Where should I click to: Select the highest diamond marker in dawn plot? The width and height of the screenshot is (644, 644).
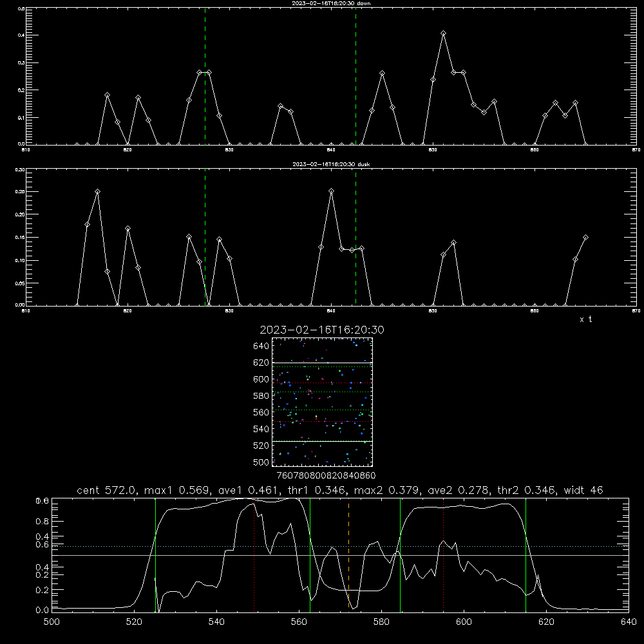coord(443,33)
